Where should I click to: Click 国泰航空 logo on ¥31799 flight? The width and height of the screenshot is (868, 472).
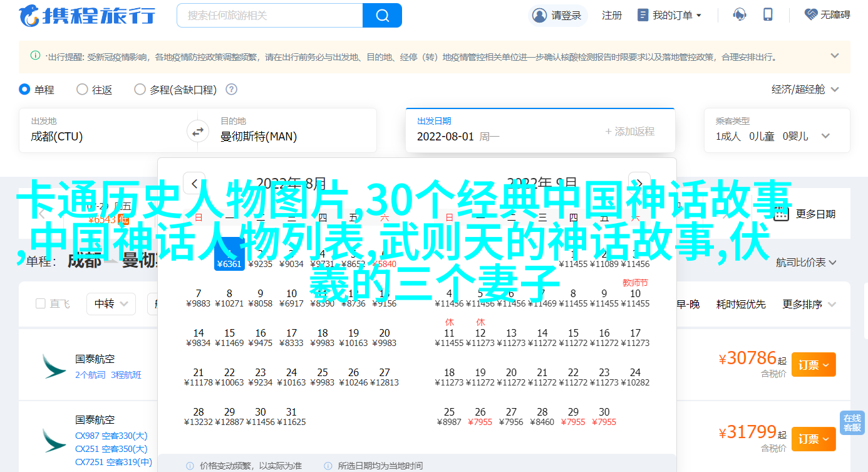54,441
